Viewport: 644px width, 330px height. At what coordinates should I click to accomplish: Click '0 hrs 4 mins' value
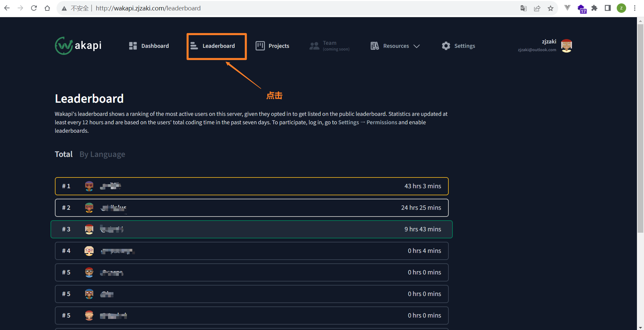click(425, 251)
